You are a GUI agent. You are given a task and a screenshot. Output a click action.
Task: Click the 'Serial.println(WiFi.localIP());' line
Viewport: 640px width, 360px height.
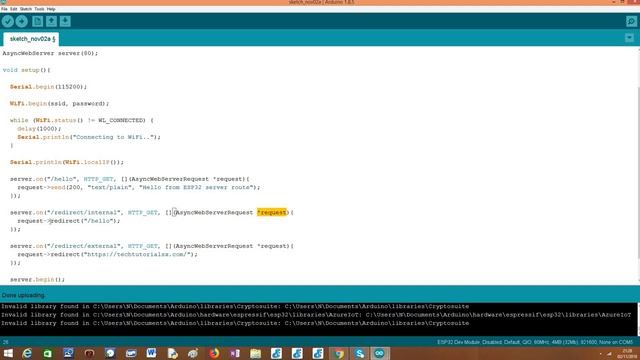pyautogui.click(x=67, y=162)
